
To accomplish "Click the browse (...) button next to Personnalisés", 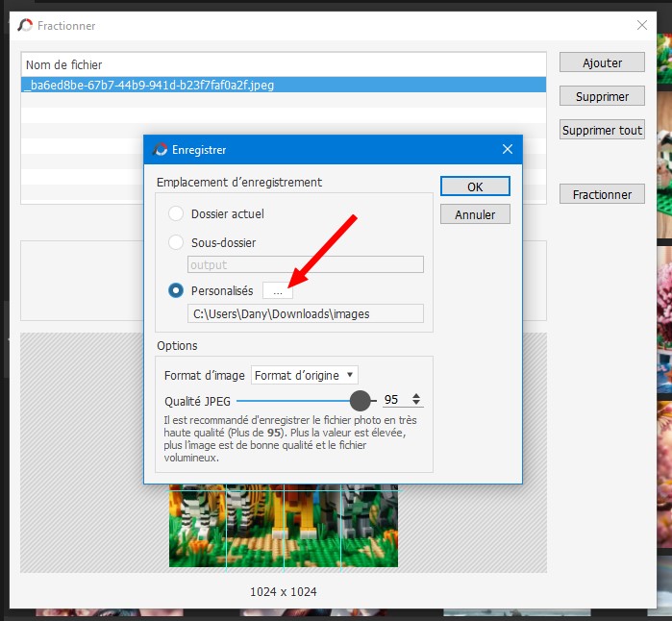I will pos(278,291).
